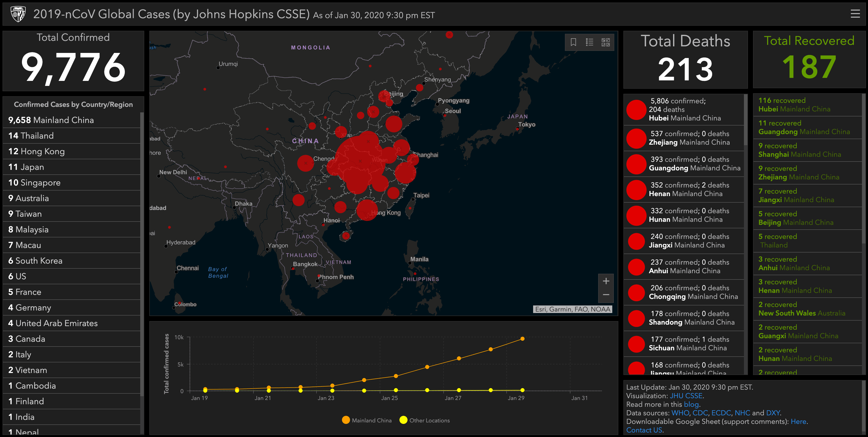Select 1 Finland row
Viewport: 868px width, 437px height.
pyautogui.click(x=71, y=401)
